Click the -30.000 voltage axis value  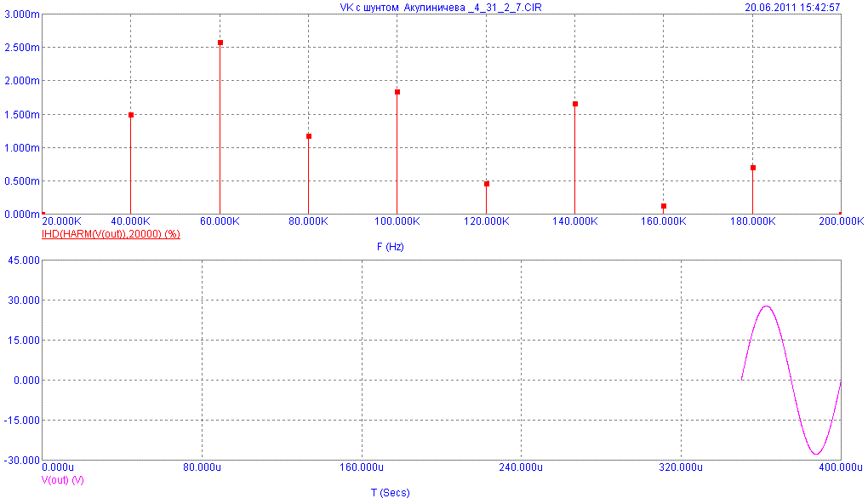tap(21, 461)
